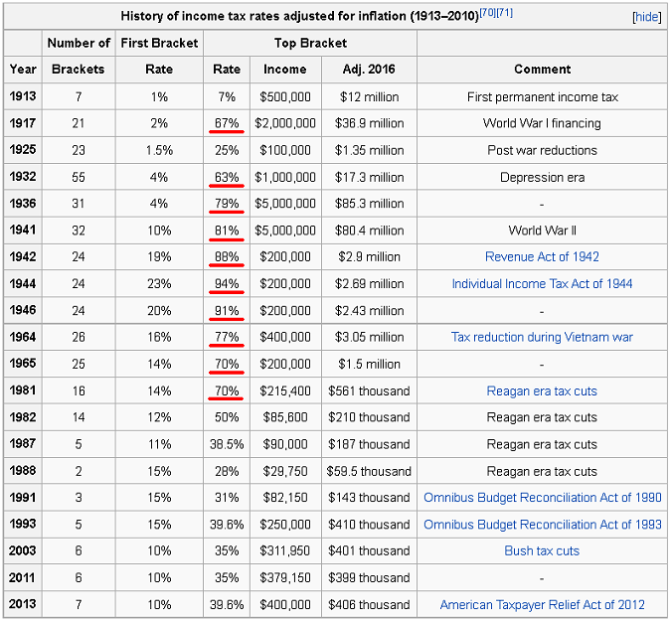Screen dimensions: 672x621
Task: Click the 1982 year cell
Action: (23, 417)
